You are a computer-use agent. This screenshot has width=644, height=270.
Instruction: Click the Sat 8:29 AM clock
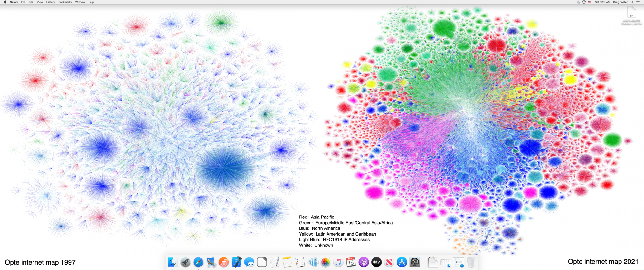[602, 2]
